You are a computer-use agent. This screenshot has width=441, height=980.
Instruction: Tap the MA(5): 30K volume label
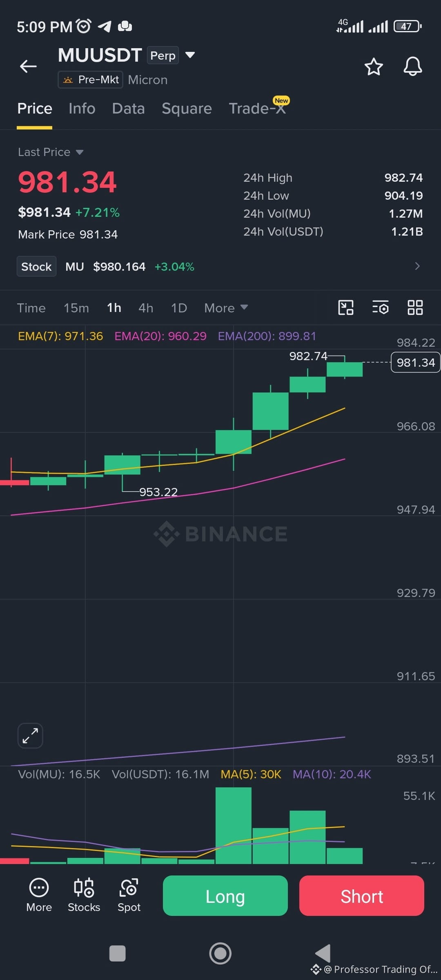click(x=251, y=774)
